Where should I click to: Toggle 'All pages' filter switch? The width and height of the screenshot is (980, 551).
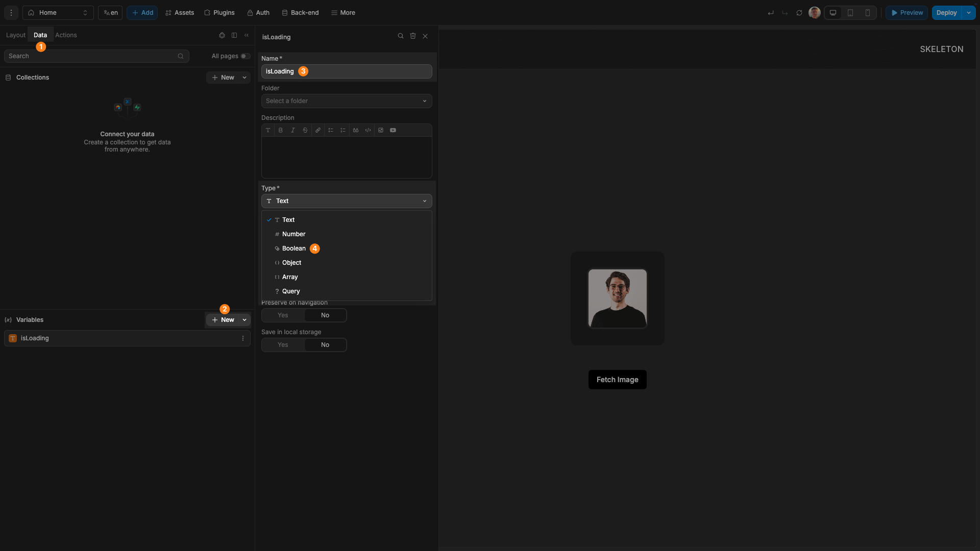point(245,56)
